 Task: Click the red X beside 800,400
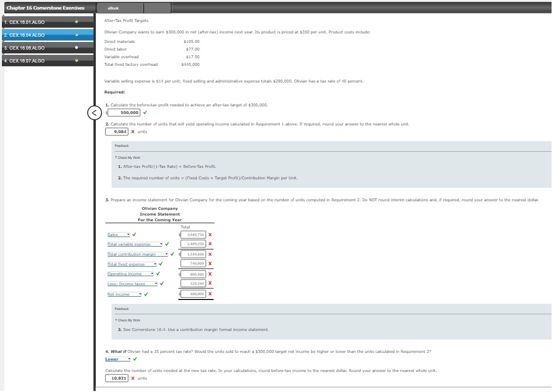(x=210, y=274)
